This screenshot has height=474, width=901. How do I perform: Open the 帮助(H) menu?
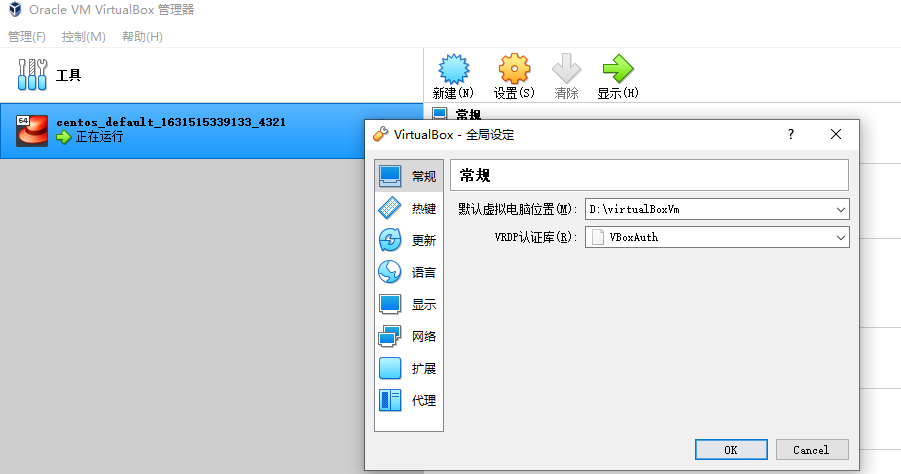point(142,37)
